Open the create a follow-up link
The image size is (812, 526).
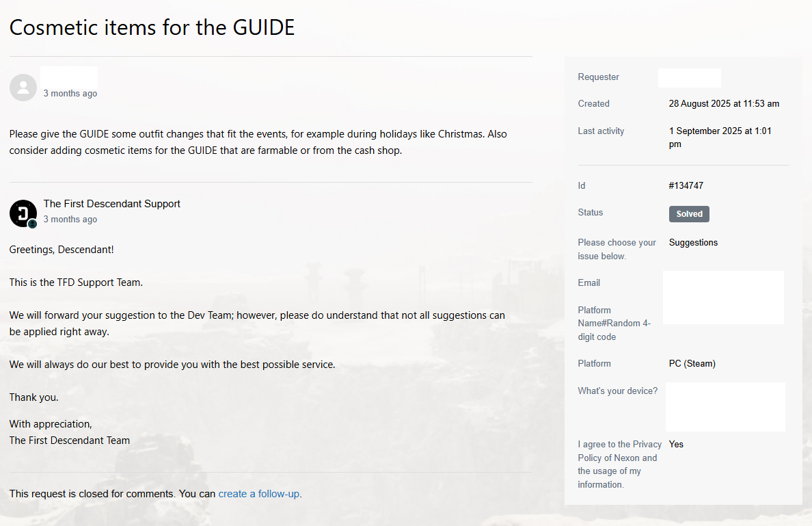[258, 494]
